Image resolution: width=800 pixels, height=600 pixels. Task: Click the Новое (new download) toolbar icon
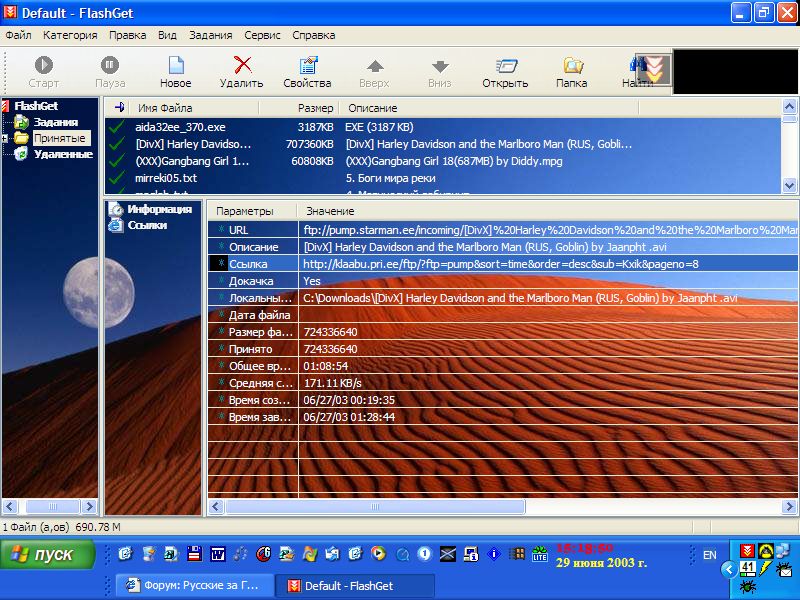[x=175, y=66]
